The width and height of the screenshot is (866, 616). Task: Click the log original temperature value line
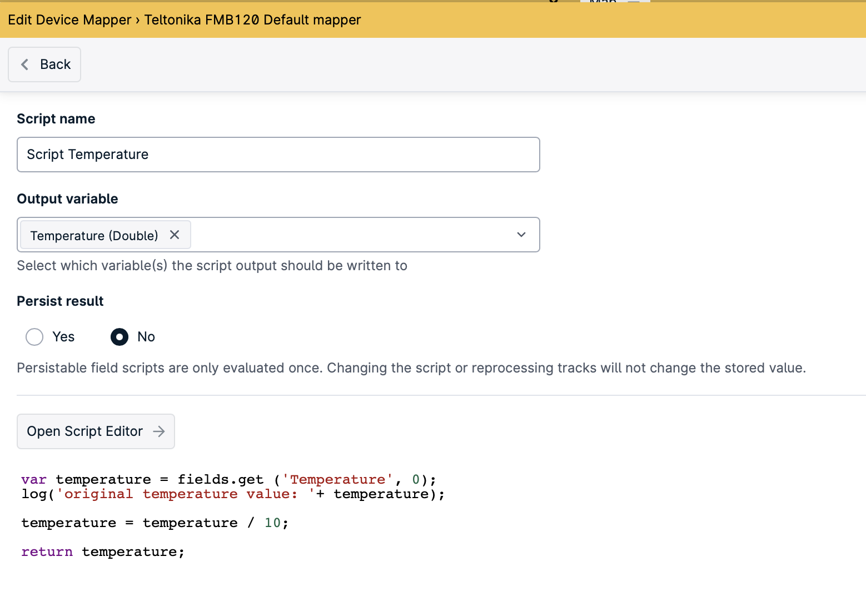click(x=233, y=494)
